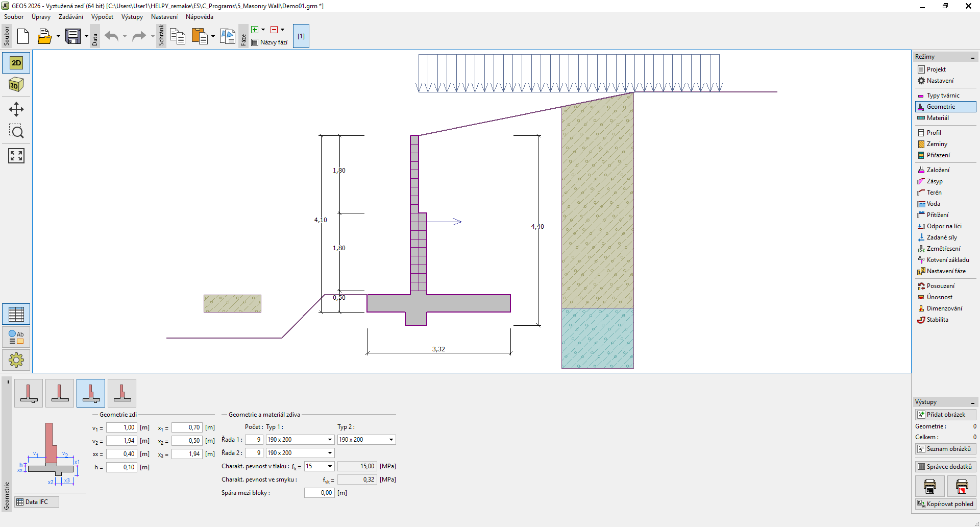Click the fit-to-window view icon

[16, 156]
